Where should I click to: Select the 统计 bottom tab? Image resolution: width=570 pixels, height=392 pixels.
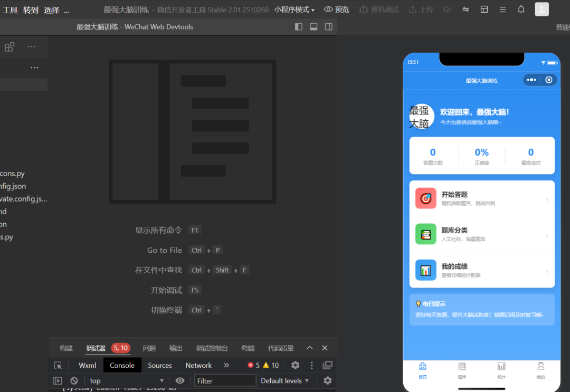501,370
